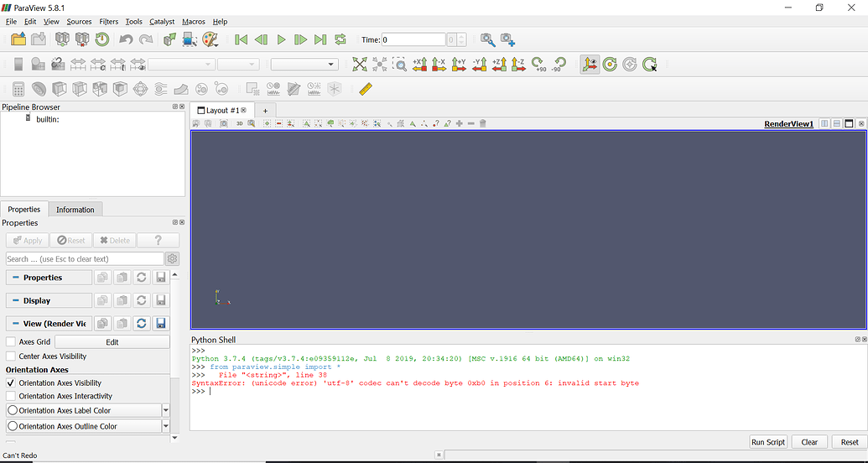This screenshot has height=463, width=868.
Task: Toggle animation loop button
Action: click(340, 39)
